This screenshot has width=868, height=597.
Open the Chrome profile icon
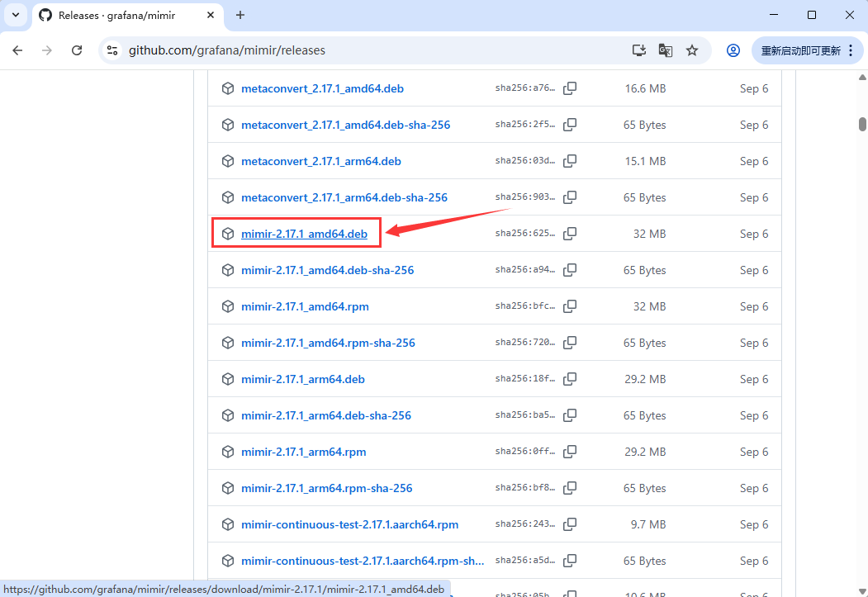pyautogui.click(x=733, y=50)
